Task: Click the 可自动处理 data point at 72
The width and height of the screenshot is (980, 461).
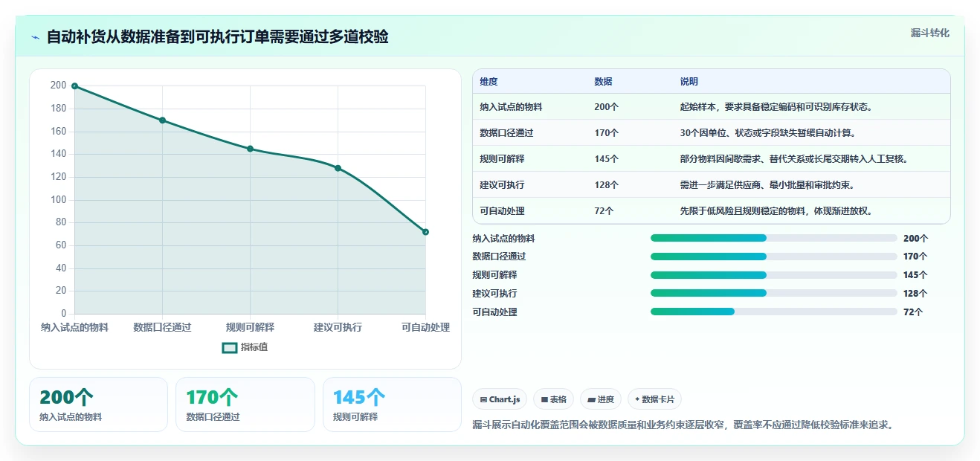Action: (425, 232)
